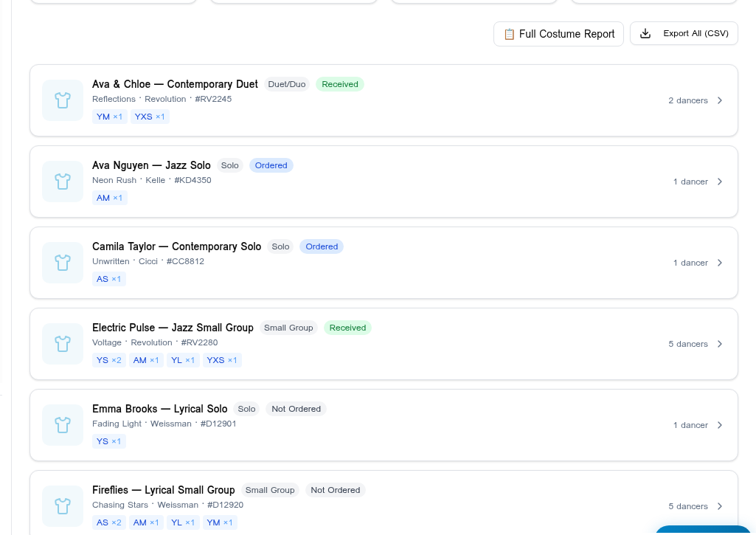Expand Ava Nguyen Jazz Solo chevron
This screenshot has width=756, height=535.
(x=719, y=182)
